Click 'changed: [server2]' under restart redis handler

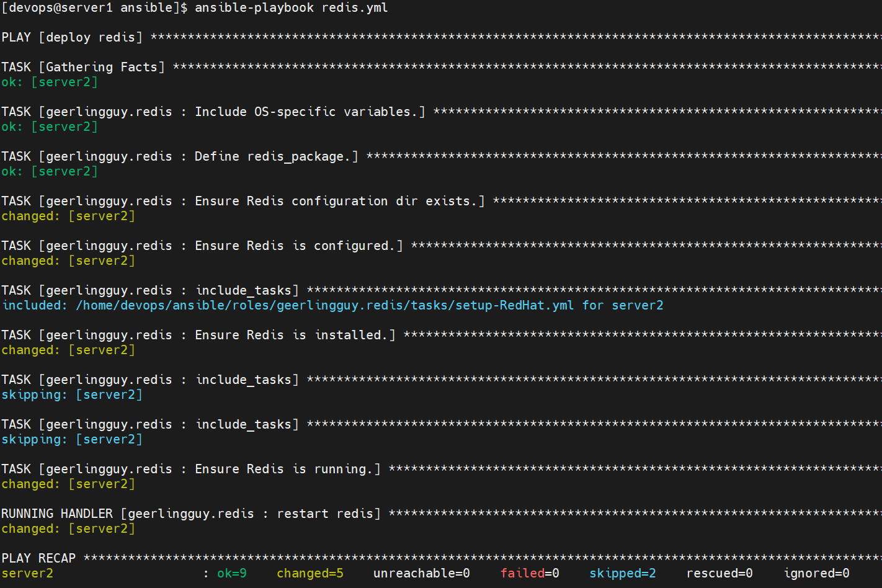click(68, 528)
